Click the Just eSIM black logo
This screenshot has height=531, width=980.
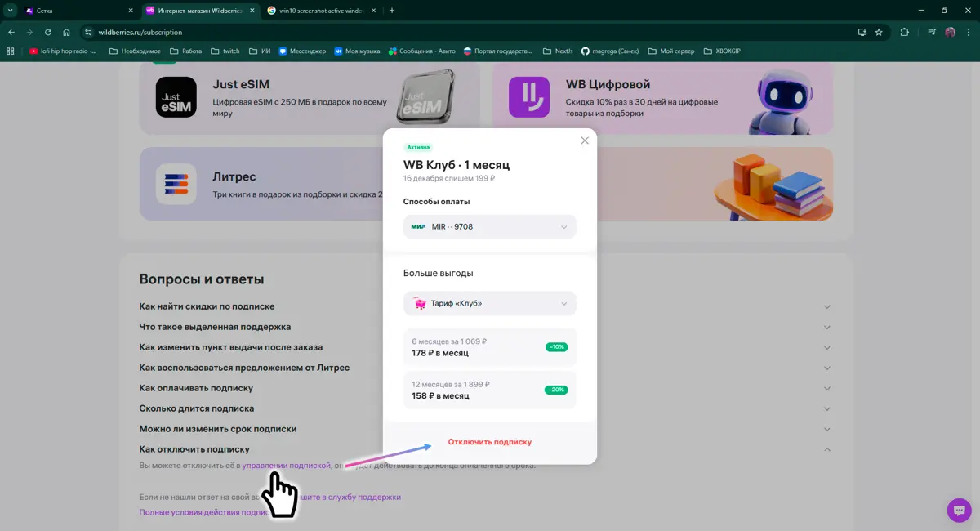(176, 97)
